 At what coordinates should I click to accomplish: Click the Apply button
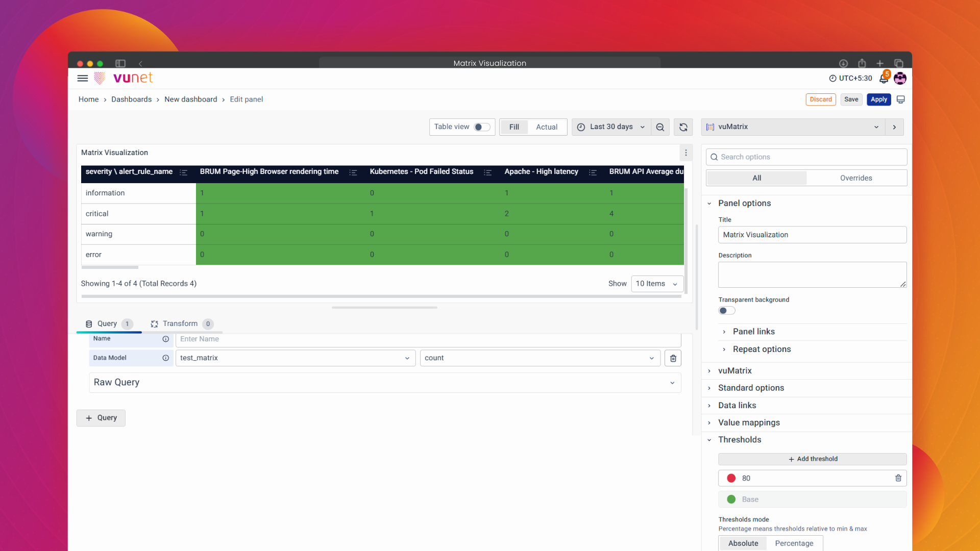878,99
